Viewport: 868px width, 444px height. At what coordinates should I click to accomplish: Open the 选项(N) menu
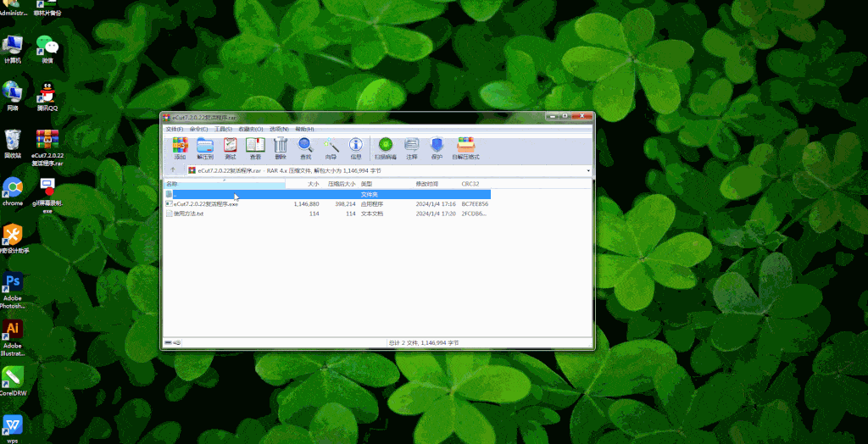pos(279,129)
